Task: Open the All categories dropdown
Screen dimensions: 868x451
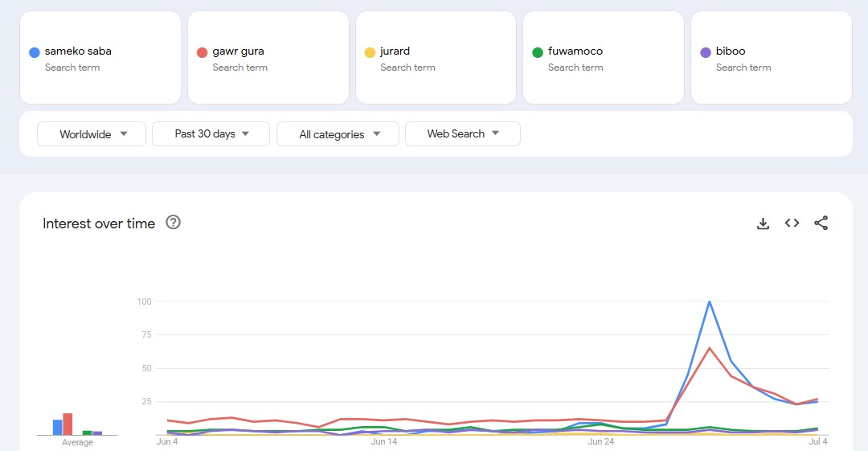Action: [x=338, y=134]
